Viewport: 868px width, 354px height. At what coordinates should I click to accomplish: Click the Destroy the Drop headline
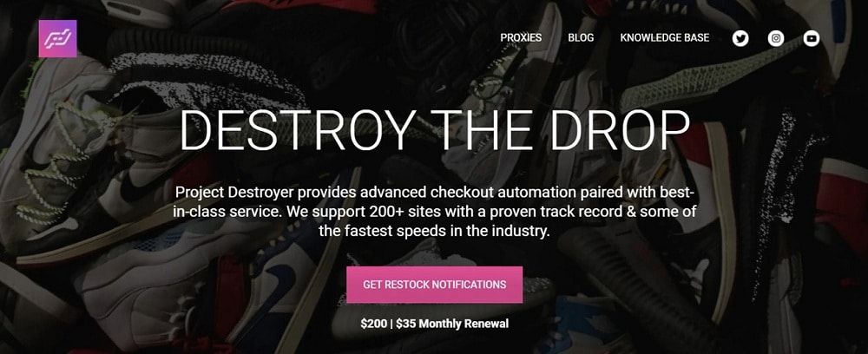point(435,131)
